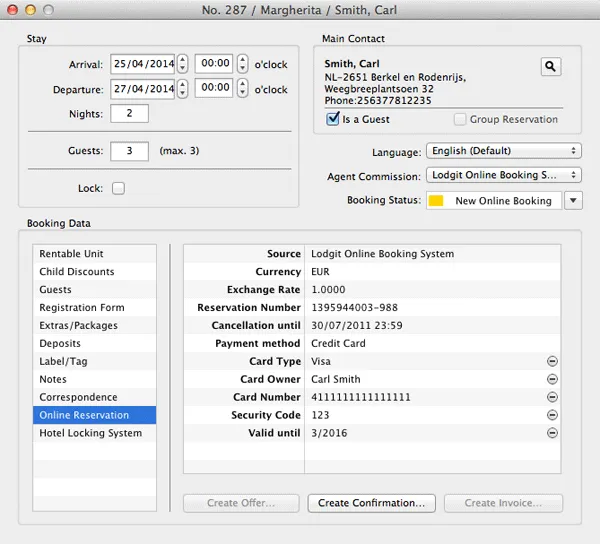
Task: Open the Notes section
Action: 95,379
